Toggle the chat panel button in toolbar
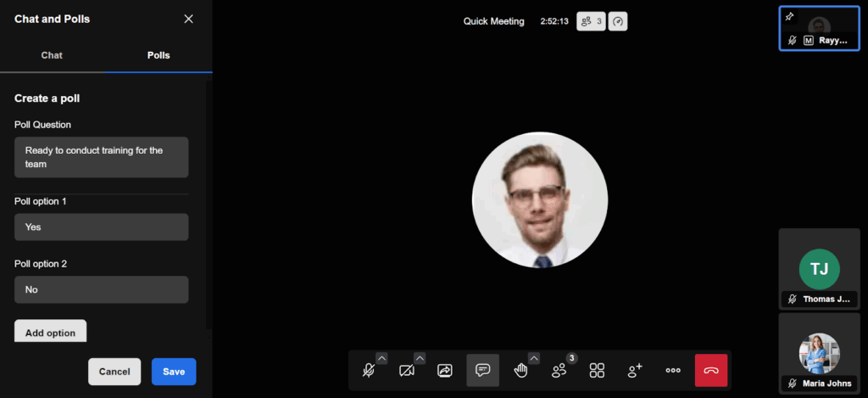Image resolution: width=868 pixels, height=398 pixels. coord(482,371)
